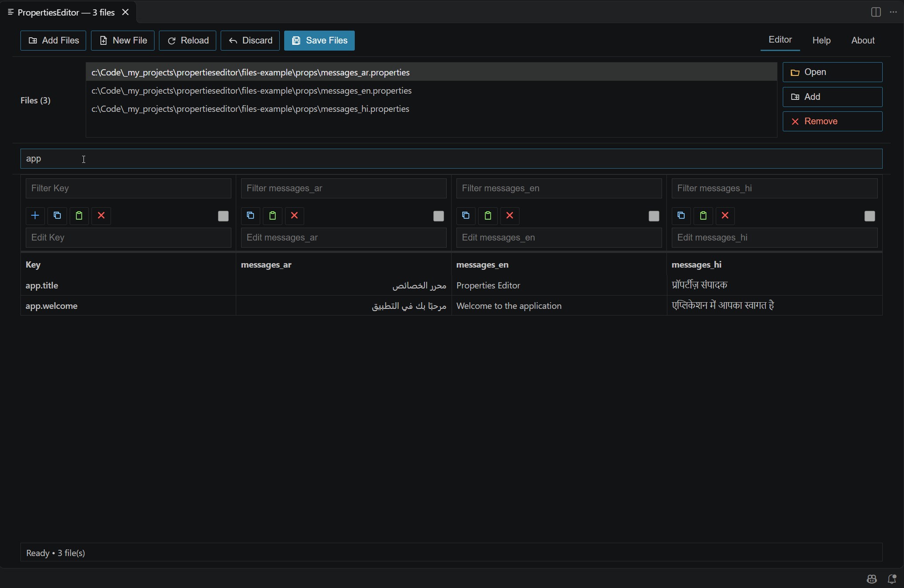Reload the properties files

point(187,40)
